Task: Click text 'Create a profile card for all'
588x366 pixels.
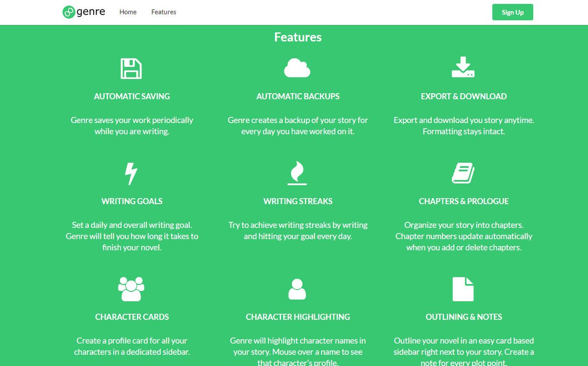Action: (x=125, y=340)
